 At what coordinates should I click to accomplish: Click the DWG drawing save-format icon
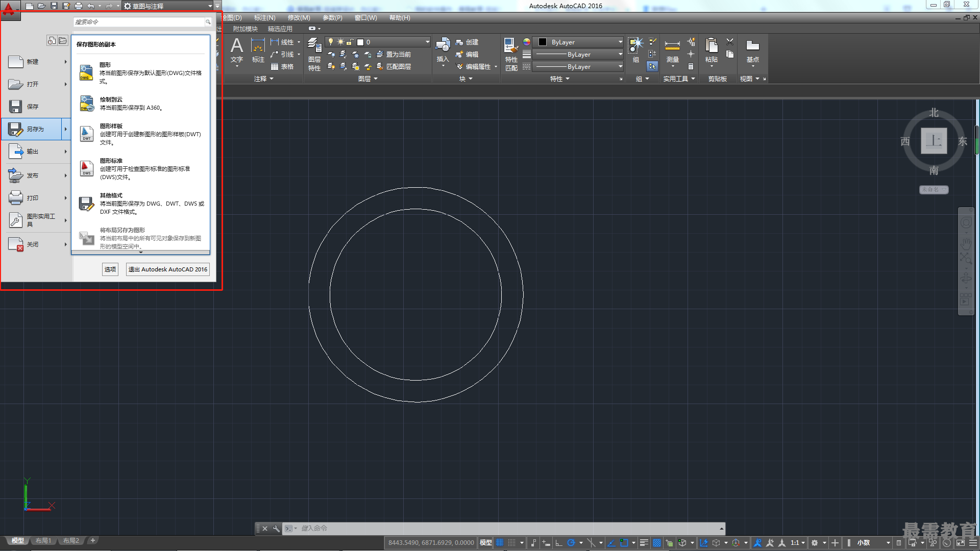(86, 72)
